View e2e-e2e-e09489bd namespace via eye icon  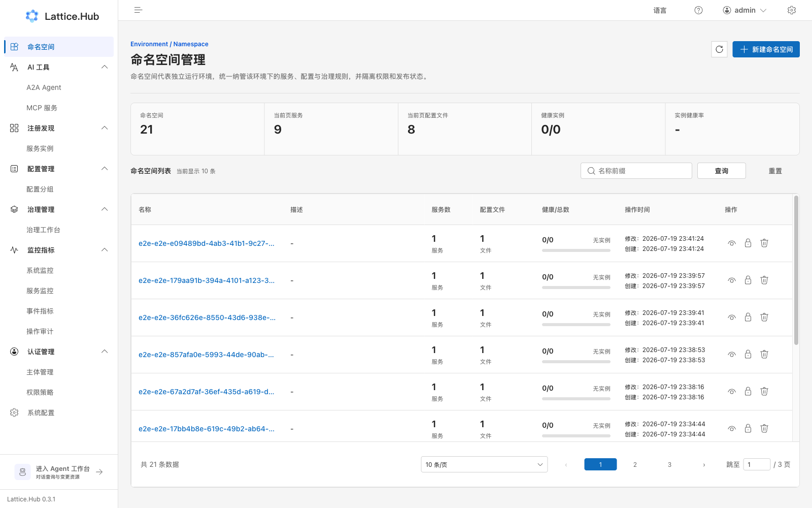732,243
